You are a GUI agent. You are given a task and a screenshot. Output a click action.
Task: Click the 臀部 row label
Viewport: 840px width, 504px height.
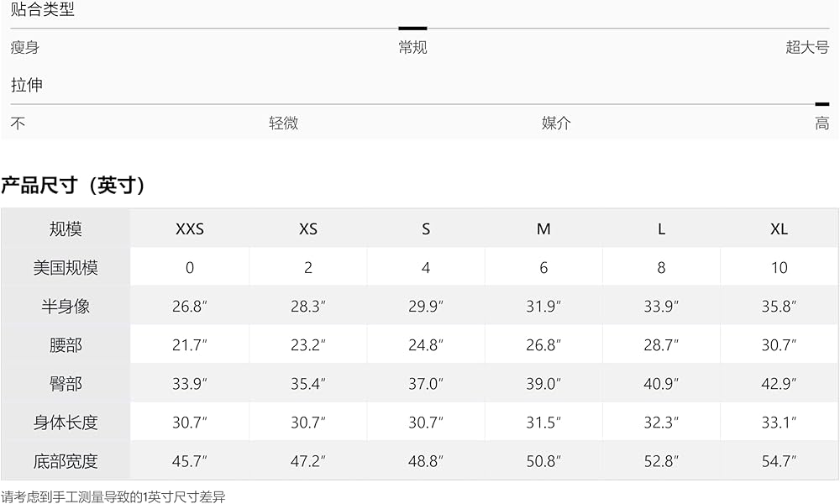pos(66,384)
